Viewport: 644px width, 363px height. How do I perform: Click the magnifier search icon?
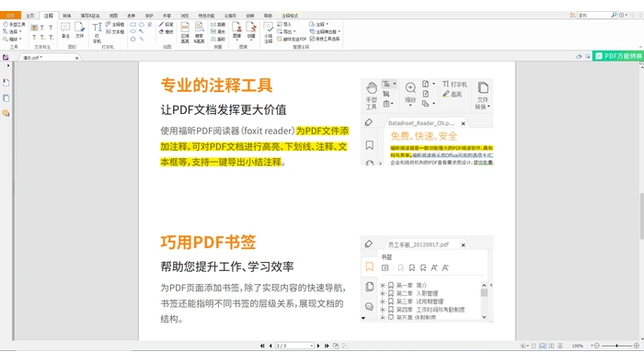coord(614,15)
